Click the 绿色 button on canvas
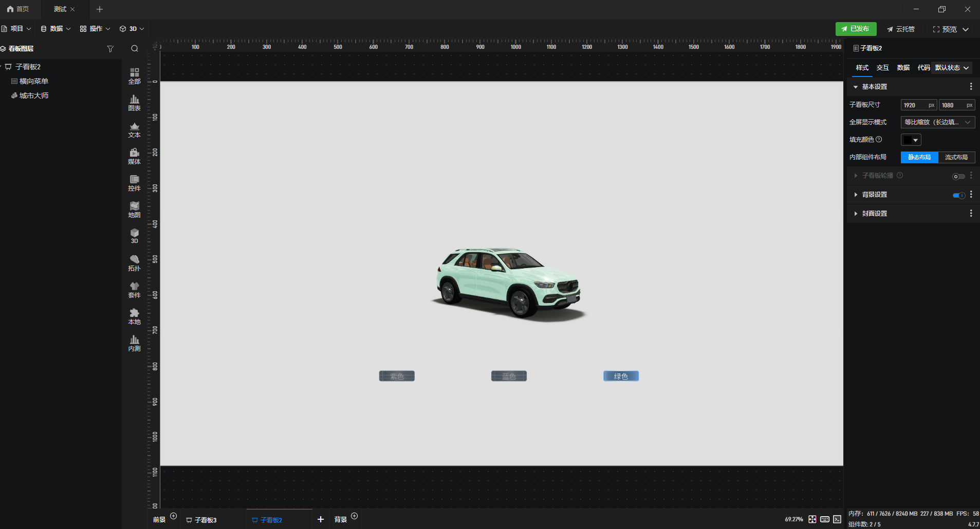Viewport: 980px width, 529px height. point(621,376)
